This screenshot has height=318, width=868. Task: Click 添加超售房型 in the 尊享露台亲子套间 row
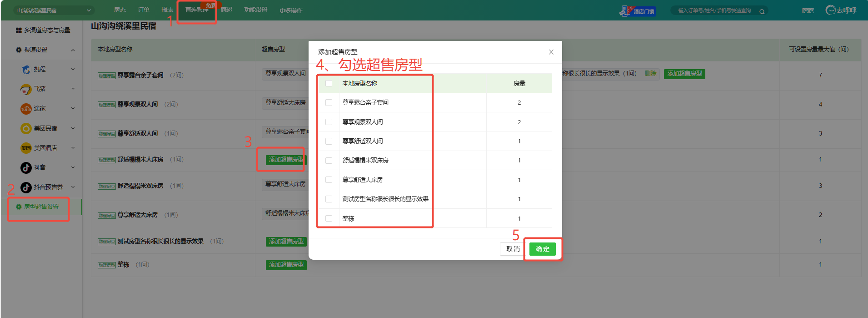pyautogui.click(x=684, y=74)
